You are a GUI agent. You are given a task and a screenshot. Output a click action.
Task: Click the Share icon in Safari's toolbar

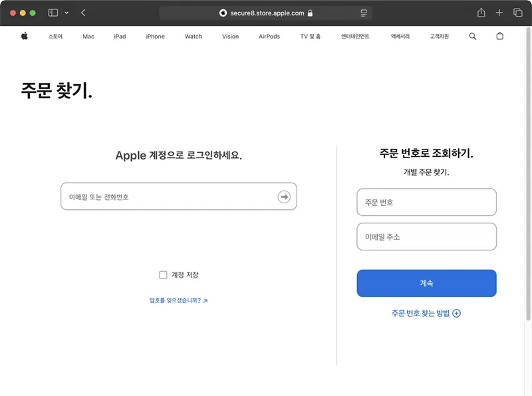(x=480, y=13)
